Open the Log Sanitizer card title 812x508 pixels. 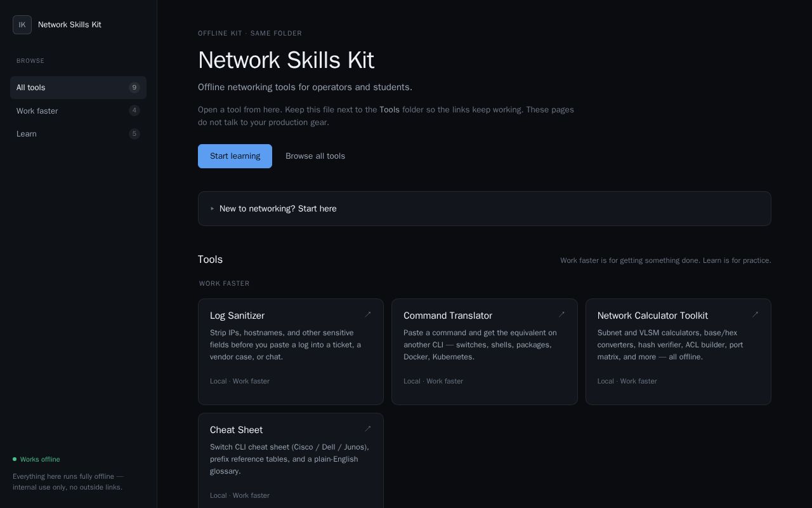point(237,316)
